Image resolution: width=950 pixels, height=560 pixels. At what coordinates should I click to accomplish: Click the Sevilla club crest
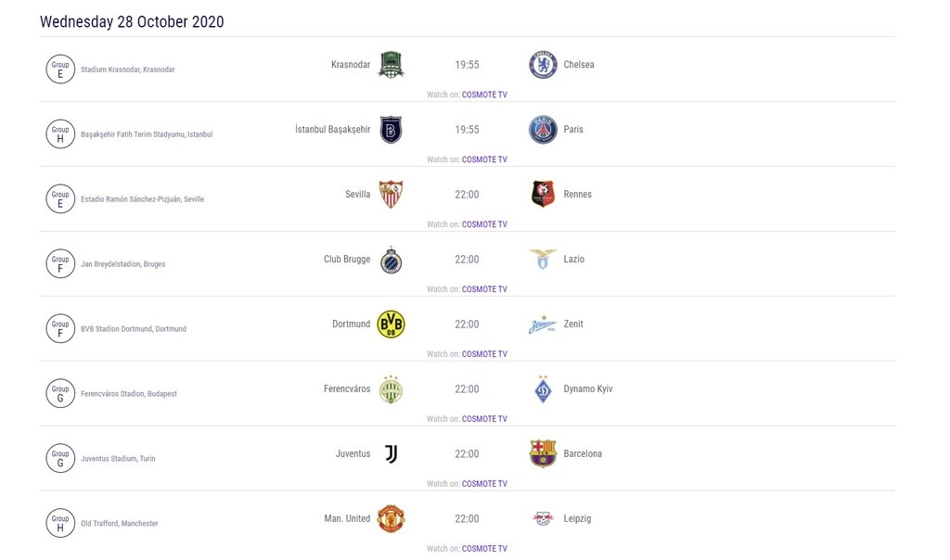point(391,195)
